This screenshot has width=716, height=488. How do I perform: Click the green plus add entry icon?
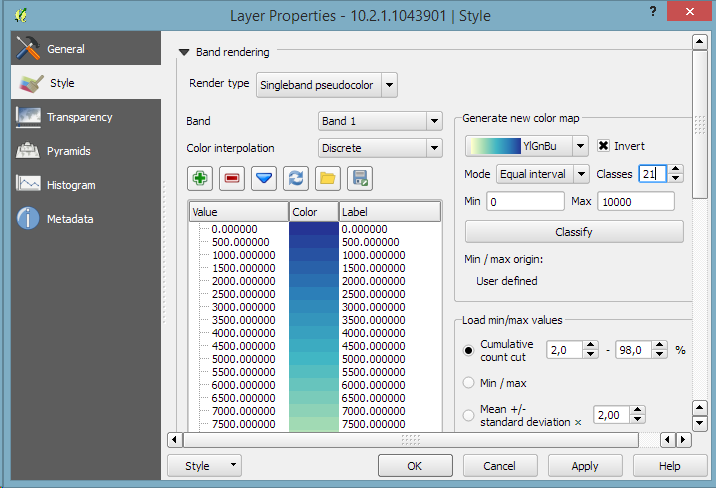click(201, 178)
